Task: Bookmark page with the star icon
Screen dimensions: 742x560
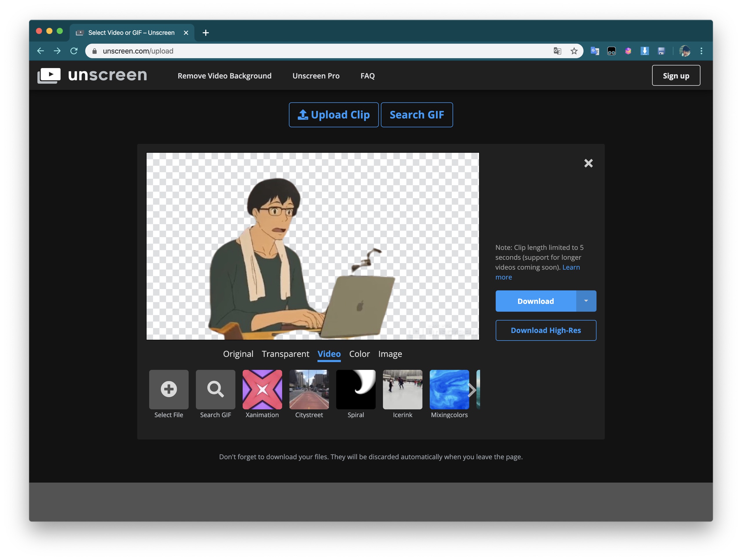Action: coord(574,51)
